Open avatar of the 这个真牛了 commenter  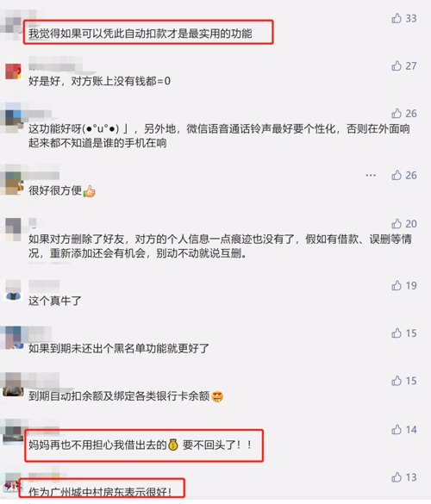point(13,290)
